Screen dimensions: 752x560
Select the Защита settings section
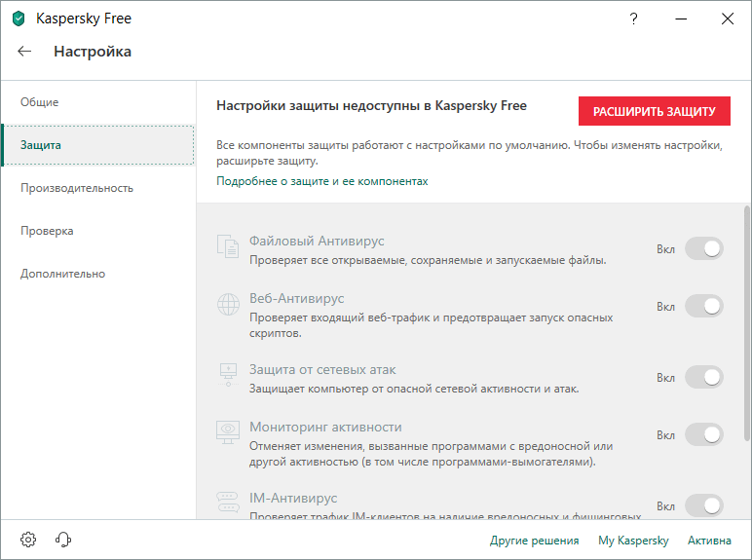[98, 145]
